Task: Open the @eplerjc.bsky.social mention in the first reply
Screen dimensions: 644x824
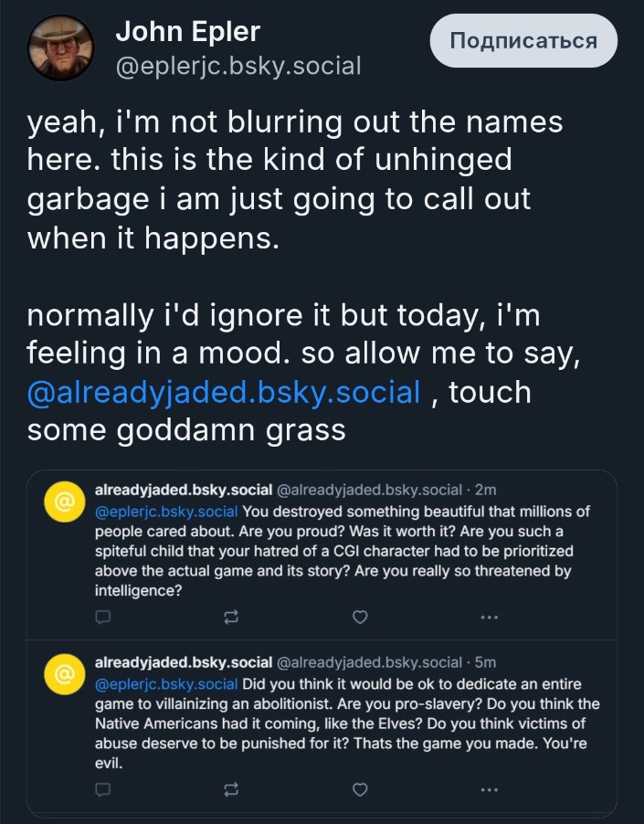Action: (166, 511)
